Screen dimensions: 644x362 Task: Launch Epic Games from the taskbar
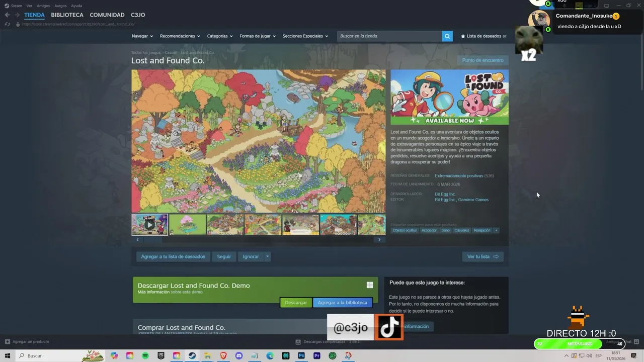point(161,355)
